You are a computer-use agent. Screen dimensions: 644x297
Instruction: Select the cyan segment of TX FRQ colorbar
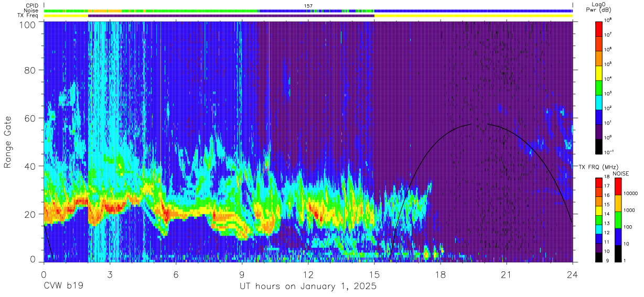[x=599, y=229]
